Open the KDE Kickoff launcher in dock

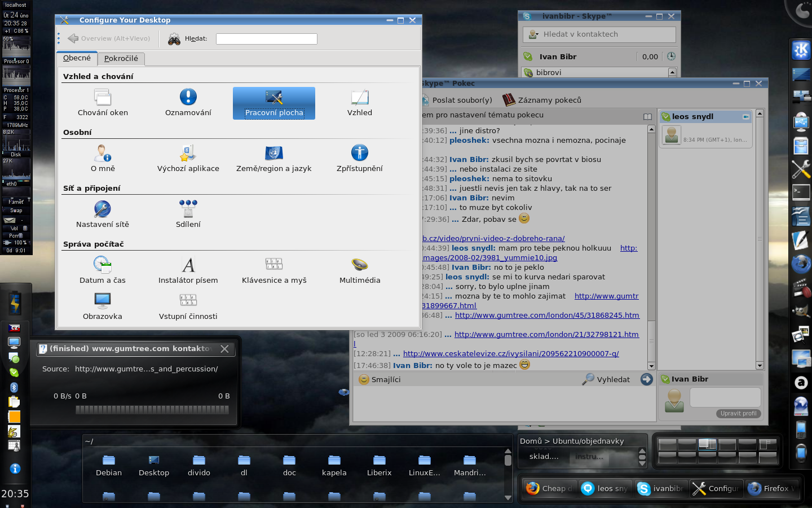[801, 50]
